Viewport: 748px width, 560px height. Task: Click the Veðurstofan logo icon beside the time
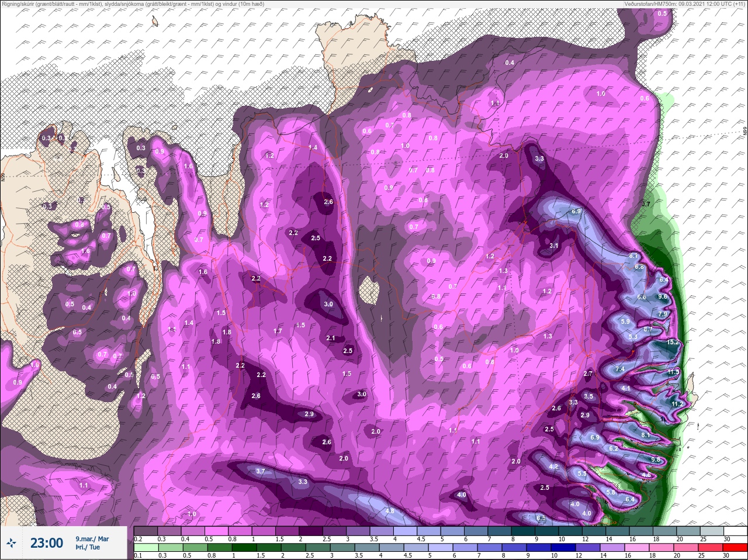tap(12, 543)
